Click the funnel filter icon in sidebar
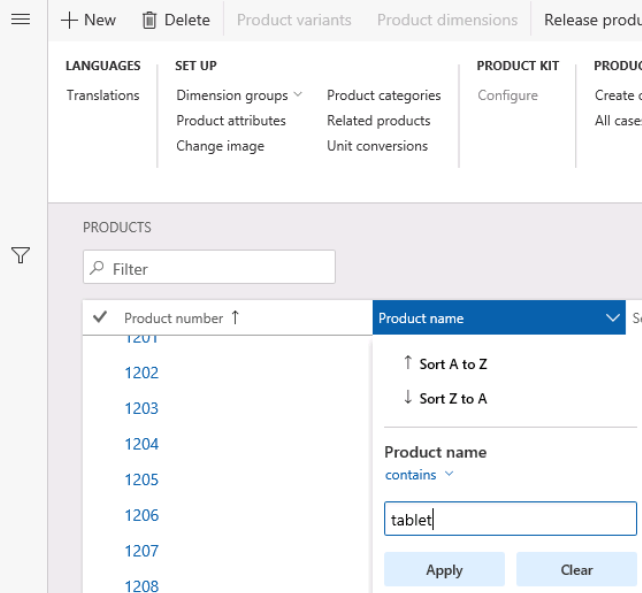 click(20, 256)
